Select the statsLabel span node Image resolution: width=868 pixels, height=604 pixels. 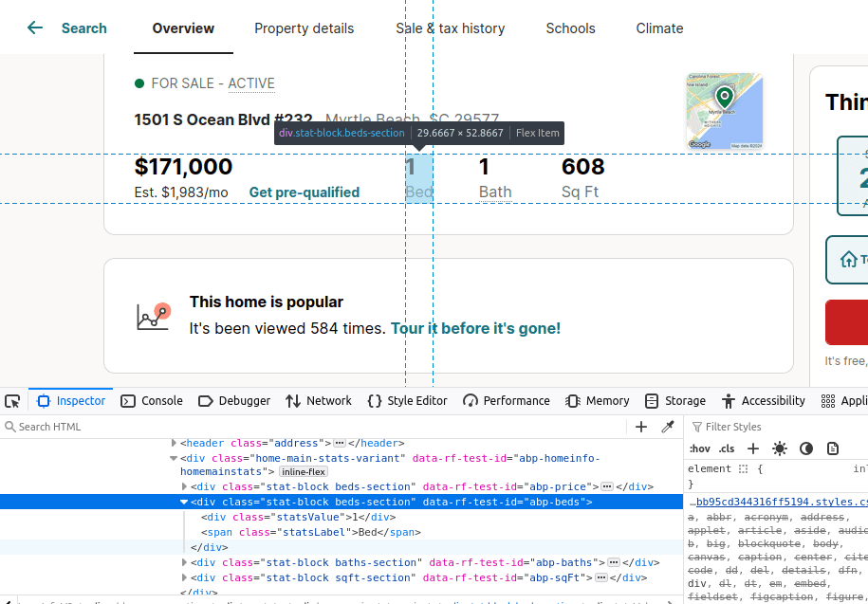point(311,532)
